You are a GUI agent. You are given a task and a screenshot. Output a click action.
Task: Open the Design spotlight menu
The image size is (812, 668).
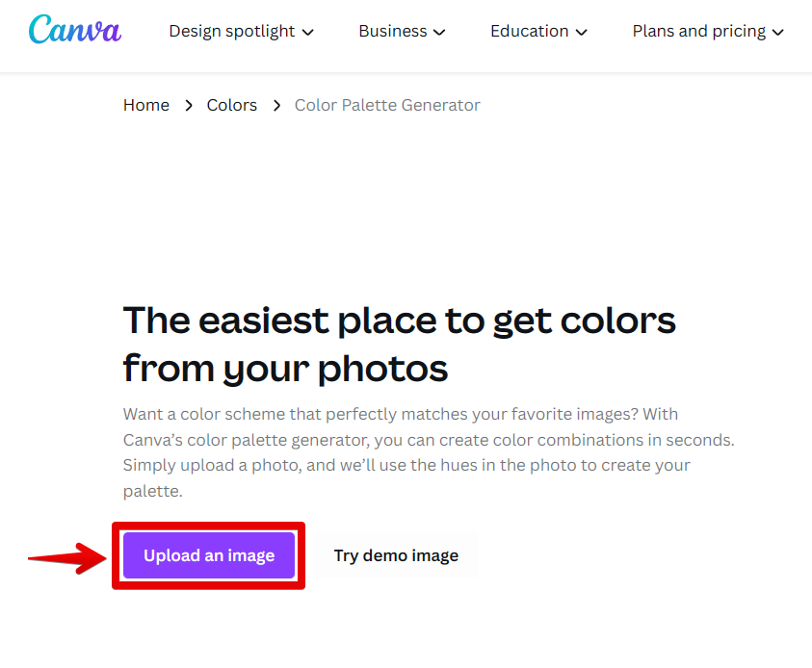(232, 31)
